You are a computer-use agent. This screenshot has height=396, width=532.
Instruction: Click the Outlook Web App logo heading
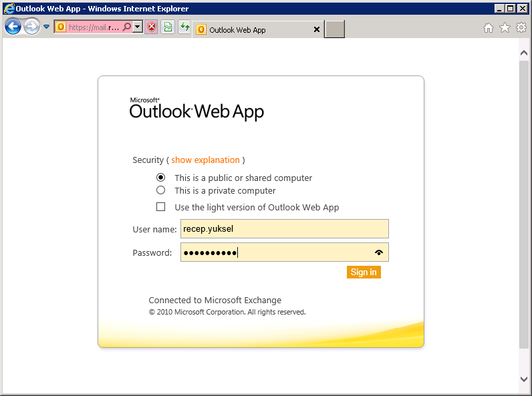[x=196, y=109]
